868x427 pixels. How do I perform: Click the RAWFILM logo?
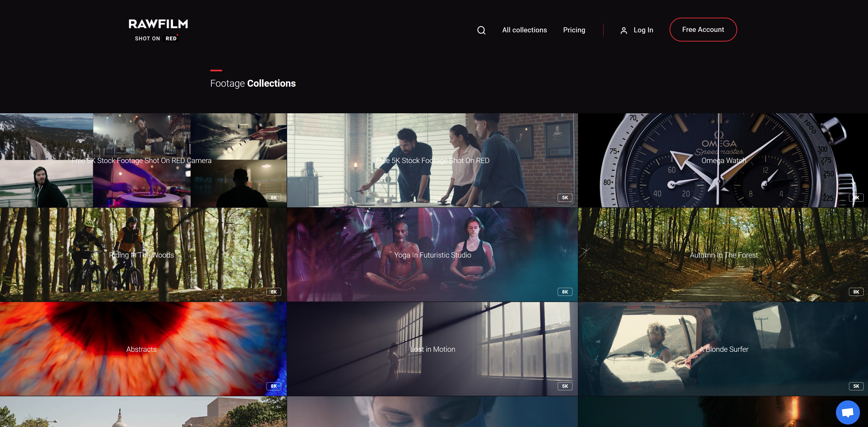point(158,30)
